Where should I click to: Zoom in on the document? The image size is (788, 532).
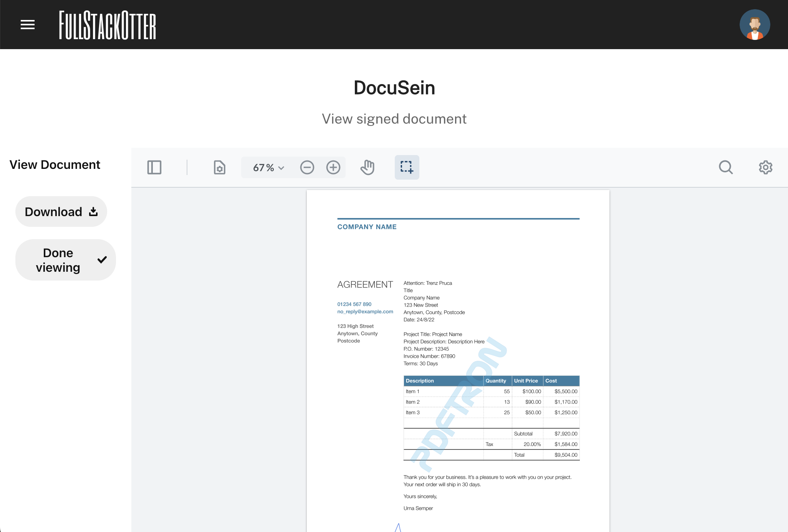point(333,167)
